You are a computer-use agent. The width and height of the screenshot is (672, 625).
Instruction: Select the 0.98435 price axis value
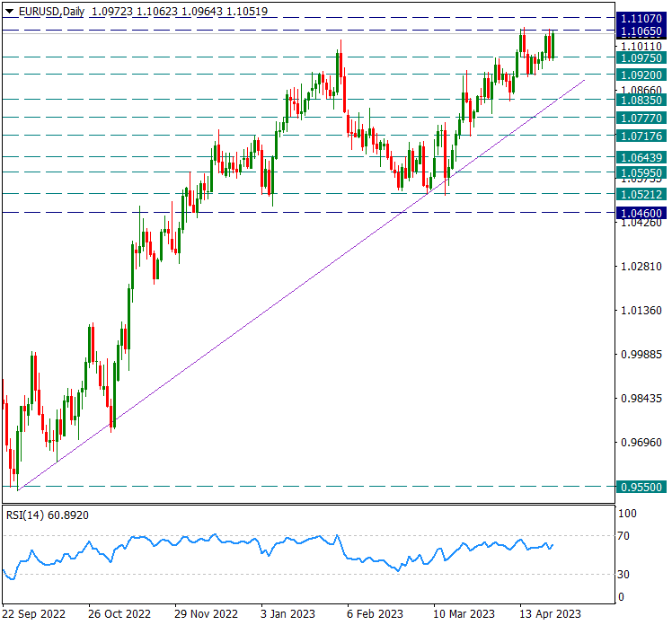coord(641,399)
